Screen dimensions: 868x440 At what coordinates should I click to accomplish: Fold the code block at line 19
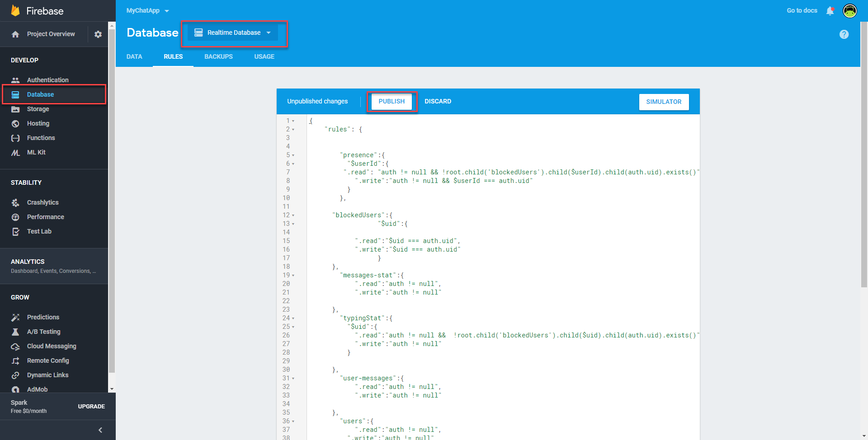coord(293,276)
